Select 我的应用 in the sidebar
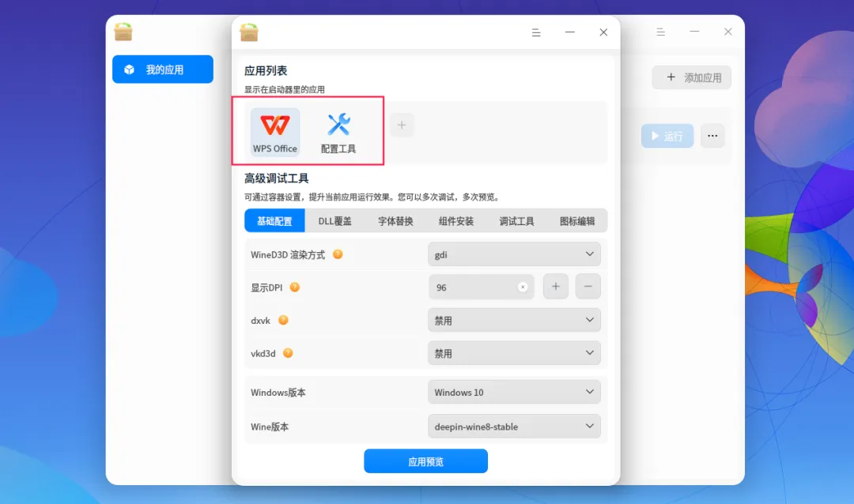This screenshot has width=854, height=504. coord(163,70)
